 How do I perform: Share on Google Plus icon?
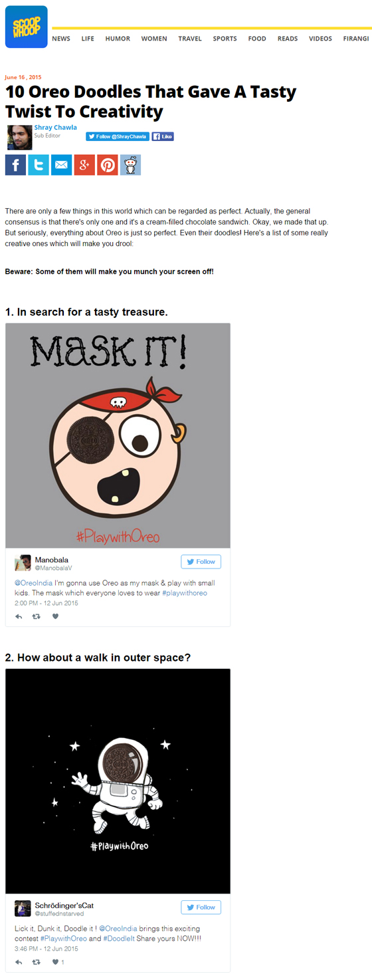pyautogui.click(x=84, y=165)
